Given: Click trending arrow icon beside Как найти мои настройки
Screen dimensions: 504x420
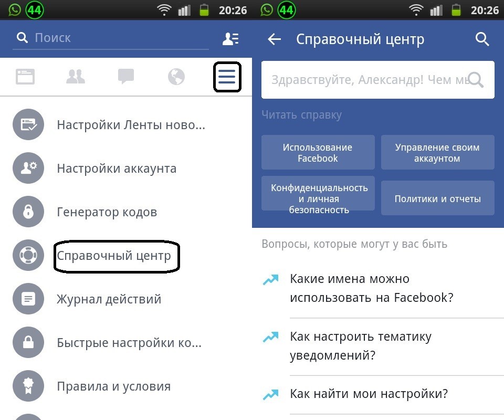Looking at the screenshot, I should pyautogui.click(x=270, y=395).
